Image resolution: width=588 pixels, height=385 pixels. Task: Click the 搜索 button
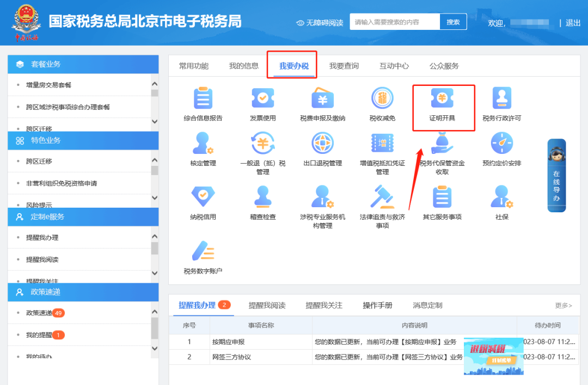click(x=453, y=22)
